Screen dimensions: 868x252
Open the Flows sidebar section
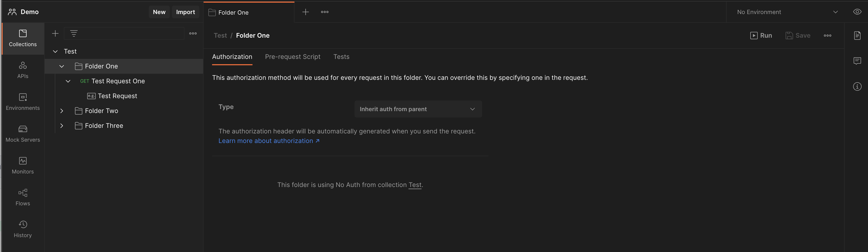tap(23, 198)
